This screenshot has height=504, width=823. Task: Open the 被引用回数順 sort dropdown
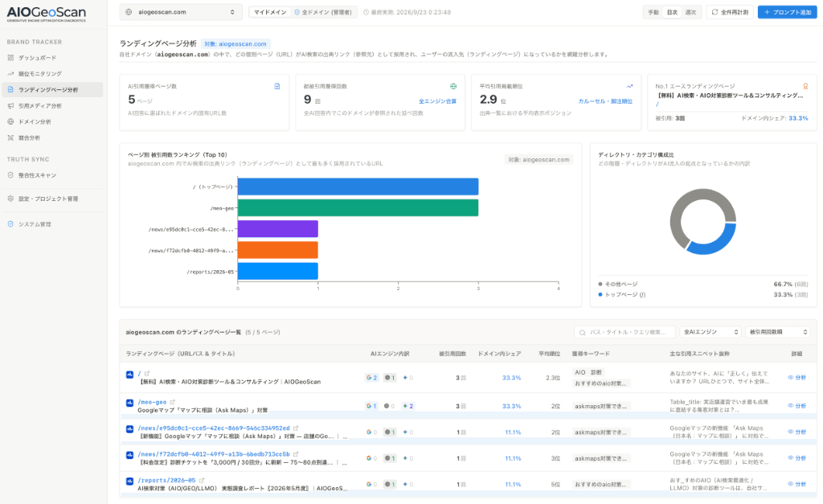tap(778, 332)
